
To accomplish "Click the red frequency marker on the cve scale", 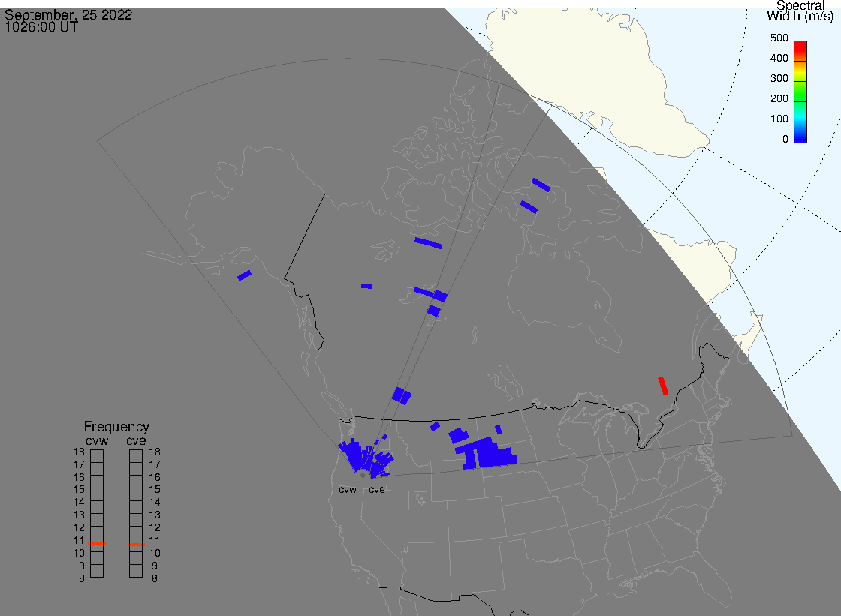I will pyautogui.click(x=136, y=545).
